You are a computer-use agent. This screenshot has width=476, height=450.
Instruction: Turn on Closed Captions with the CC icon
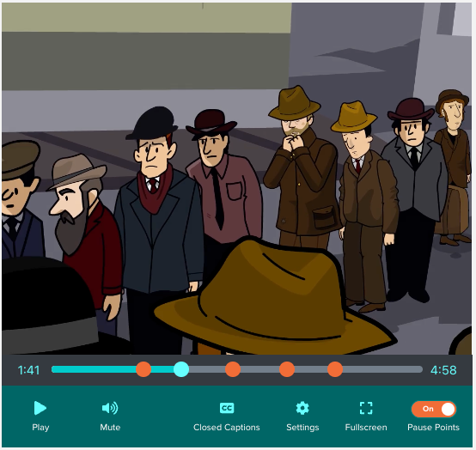click(227, 408)
